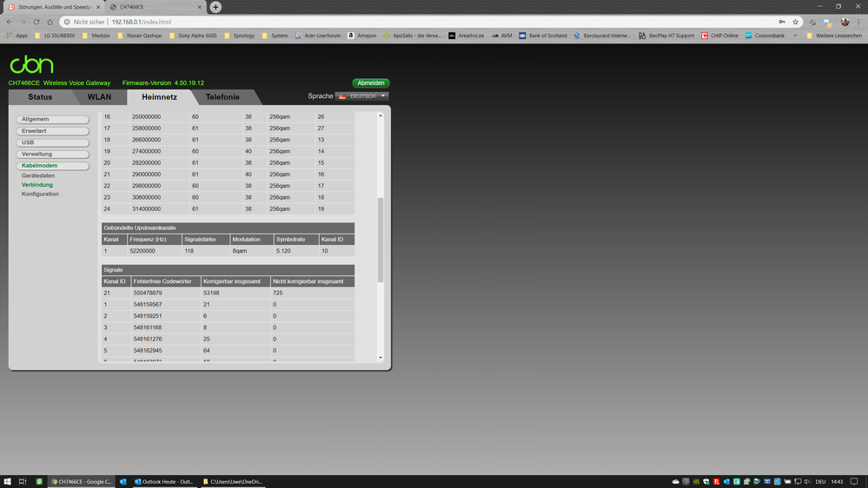Expand hidden bookmarks with the chevron
Image resolution: width=868 pixels, height=488 pixels.
[x=796, y=36]
